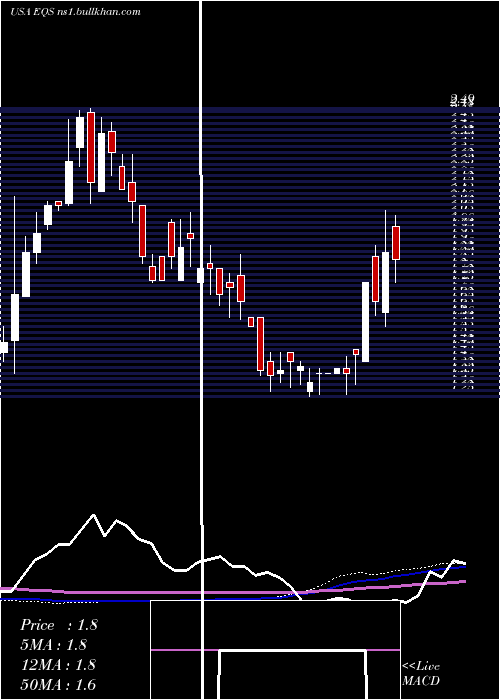This screenshot has width=500, height=700.
Task: Click the "Price : 1.8" readout
Action: tap(58, 625)
